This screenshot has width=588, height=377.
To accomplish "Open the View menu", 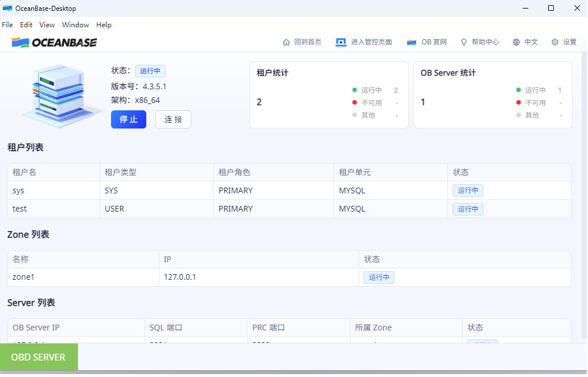I will tap(47, 24).
